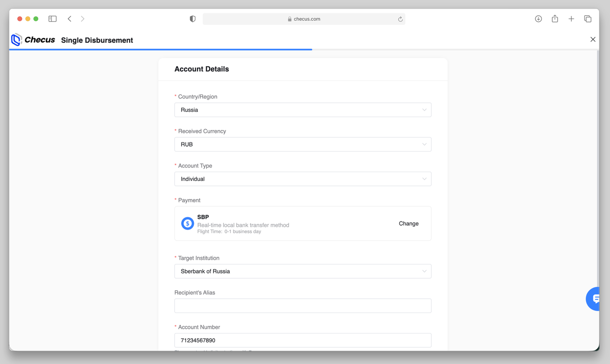
Task: Open the Received Currency RUB dropdown
Action: (303, 144)
